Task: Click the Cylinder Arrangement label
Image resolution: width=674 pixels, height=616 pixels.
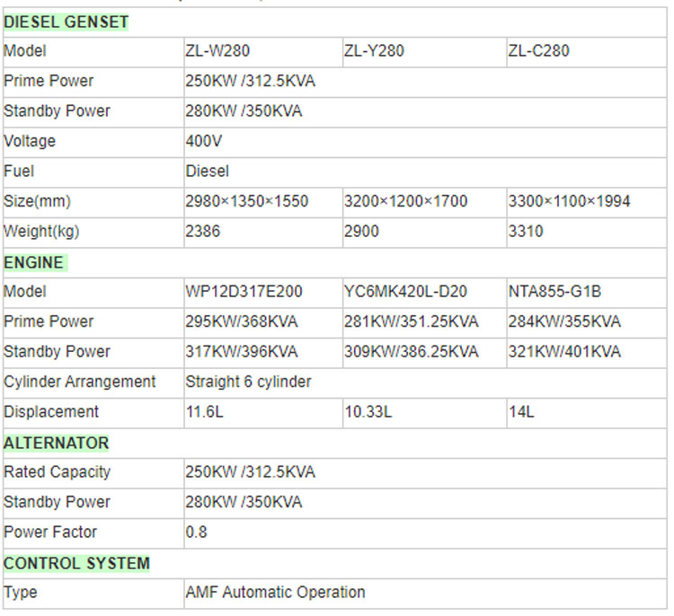Action: 79,382
